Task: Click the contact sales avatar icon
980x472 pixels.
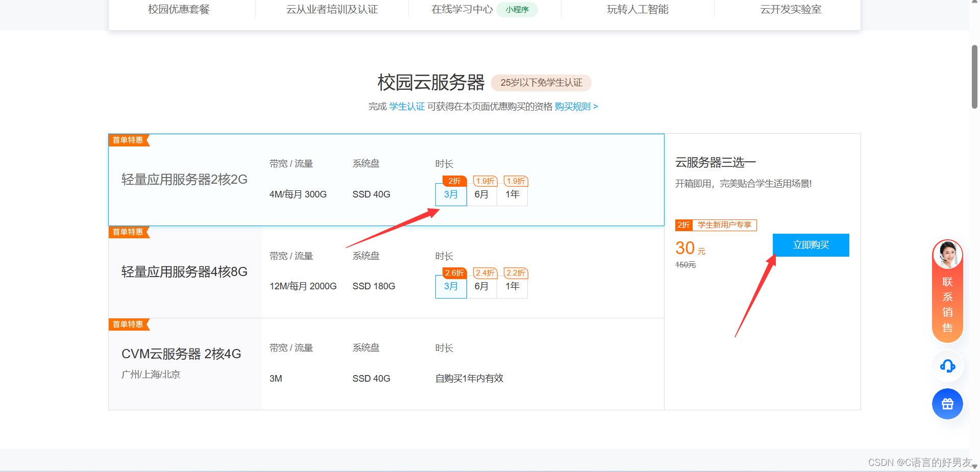Action: 947,255
